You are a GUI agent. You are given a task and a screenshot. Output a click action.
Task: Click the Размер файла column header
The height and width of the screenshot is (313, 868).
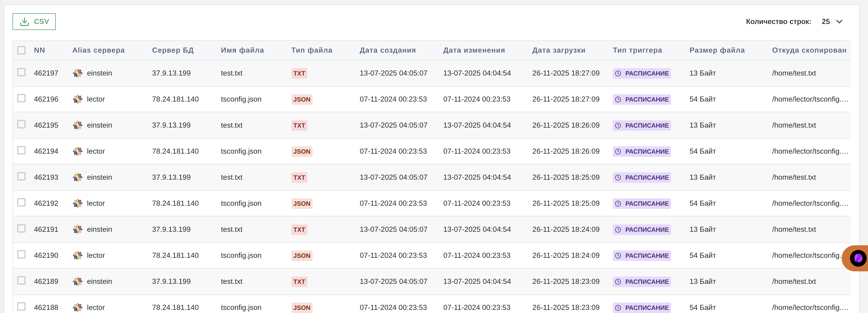[717, 51]
